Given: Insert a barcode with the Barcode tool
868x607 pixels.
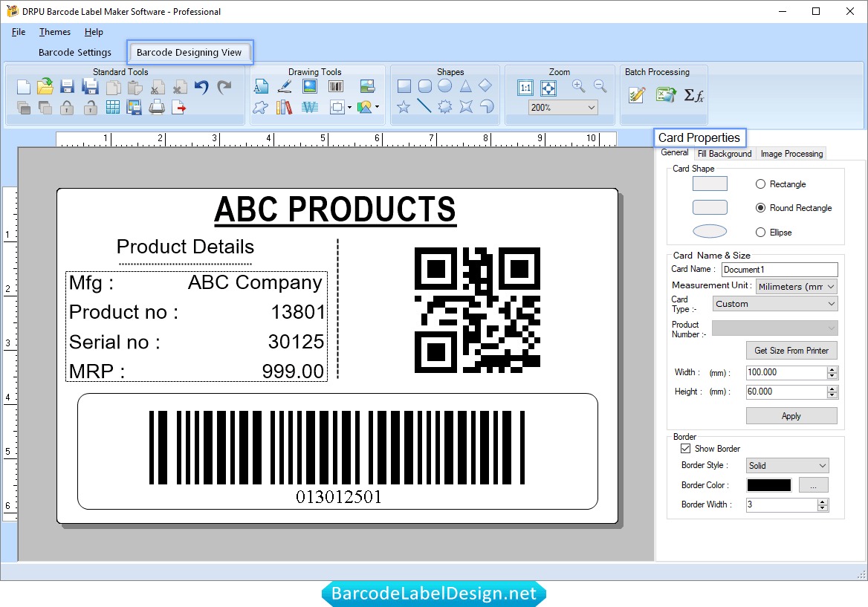Looking at the screenshot, I should (335, 86).
